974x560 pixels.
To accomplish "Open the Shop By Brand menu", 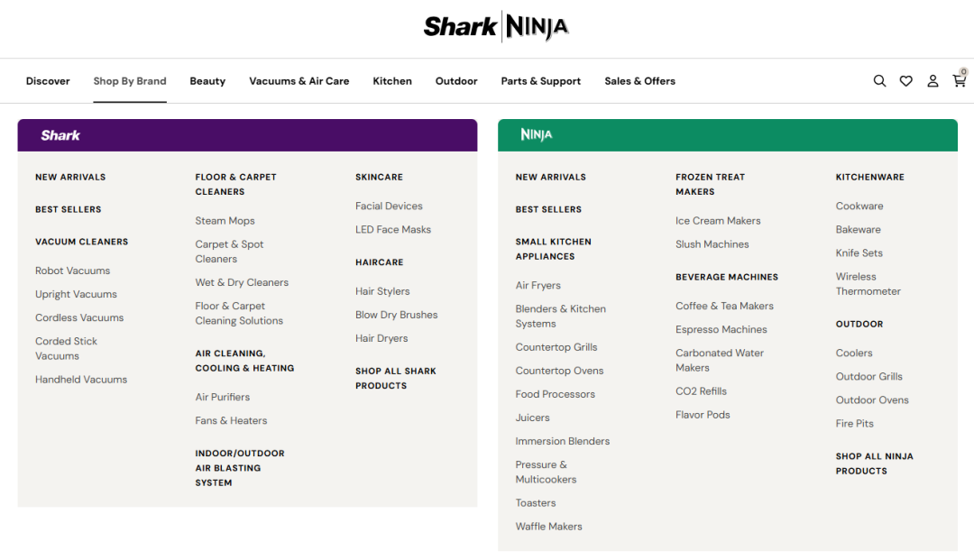I will pos(130,81).
